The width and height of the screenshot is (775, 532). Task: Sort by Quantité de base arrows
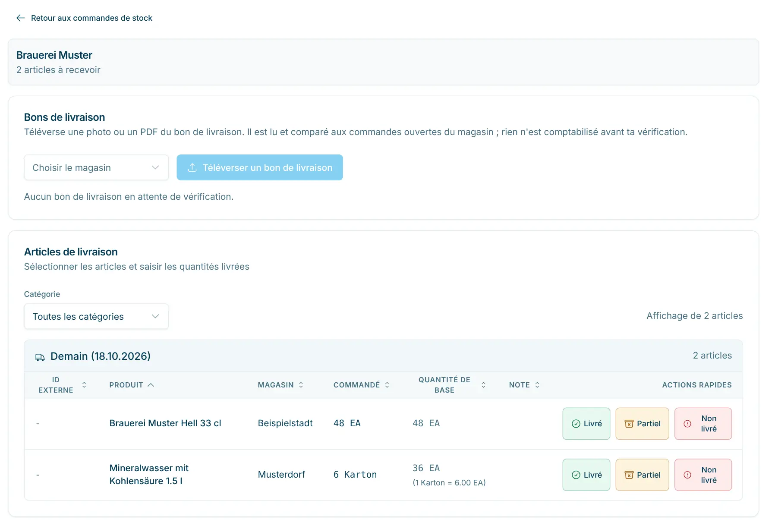tap(483, 385)
